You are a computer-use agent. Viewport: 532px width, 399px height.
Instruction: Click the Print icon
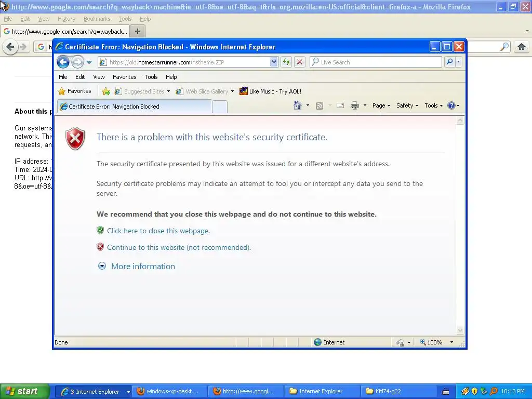(x=355, y=105)
